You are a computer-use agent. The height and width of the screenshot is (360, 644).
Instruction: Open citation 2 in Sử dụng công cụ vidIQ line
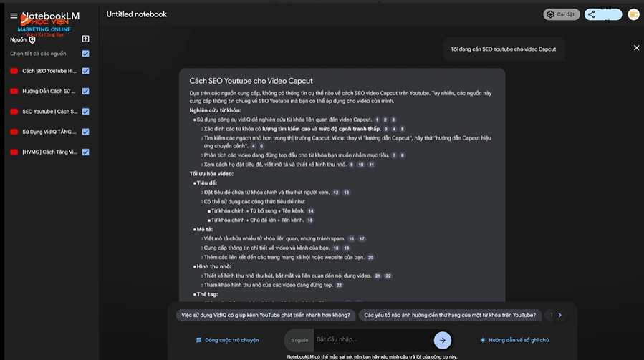pyautogui.click(x=385, y=120)
